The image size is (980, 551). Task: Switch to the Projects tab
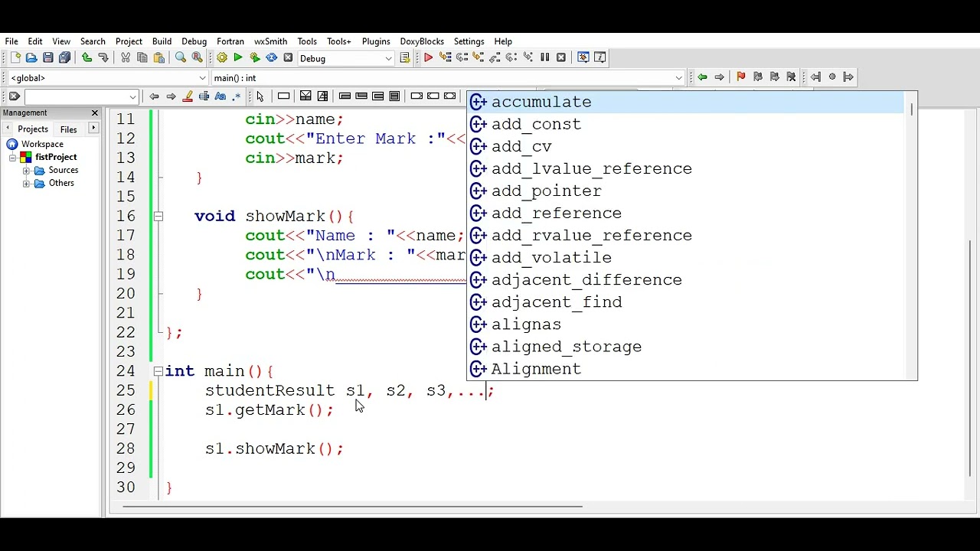tap(33, 129)
